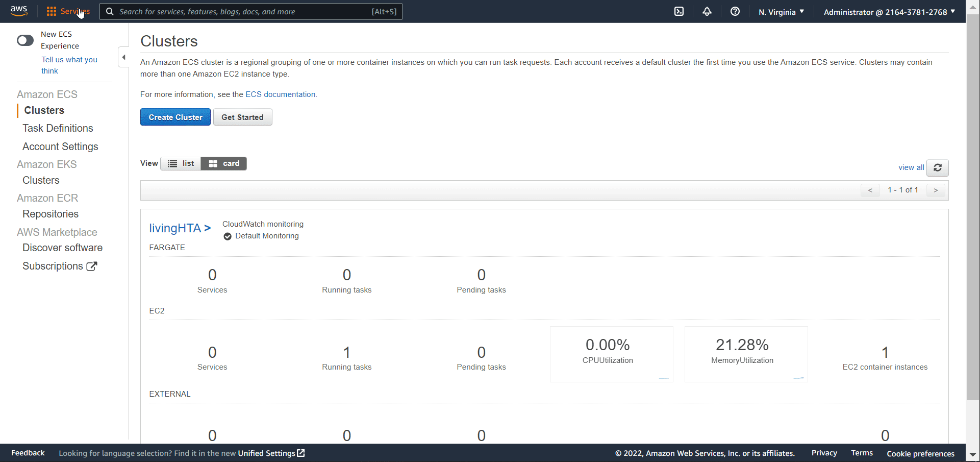
Task: Switch clusters view to card
Action: coord(224,163)
